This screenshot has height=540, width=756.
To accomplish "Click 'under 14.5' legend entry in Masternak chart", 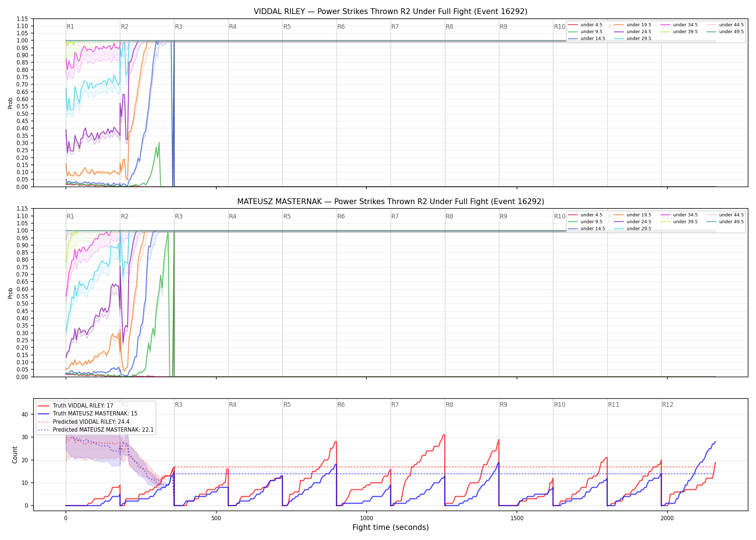I will tap(587, 229).
